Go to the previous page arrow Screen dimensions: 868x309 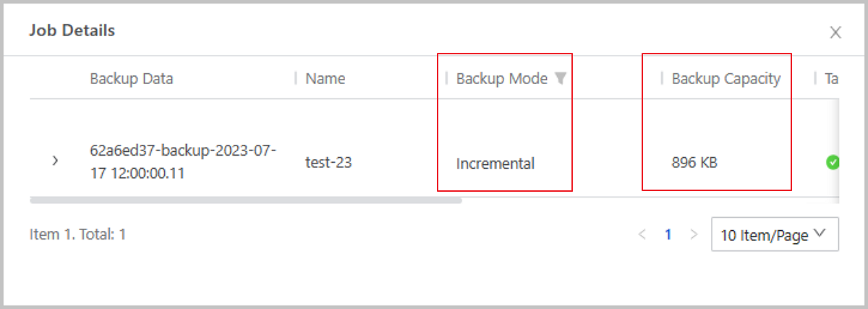pyautogui.click(x=642, y=234)
